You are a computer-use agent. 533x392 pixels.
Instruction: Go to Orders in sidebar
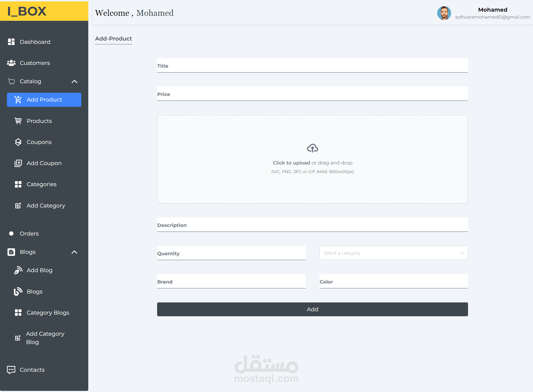[x=29, y=234]
